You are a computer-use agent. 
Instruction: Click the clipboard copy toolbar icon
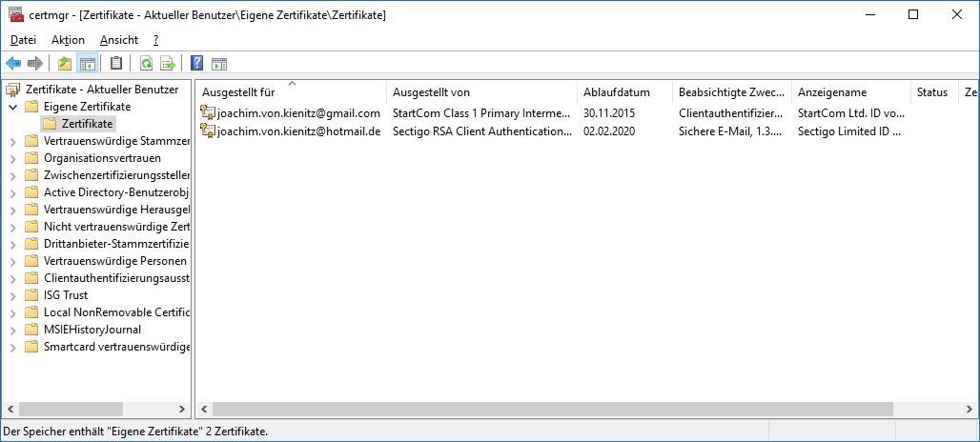[116, 64]
